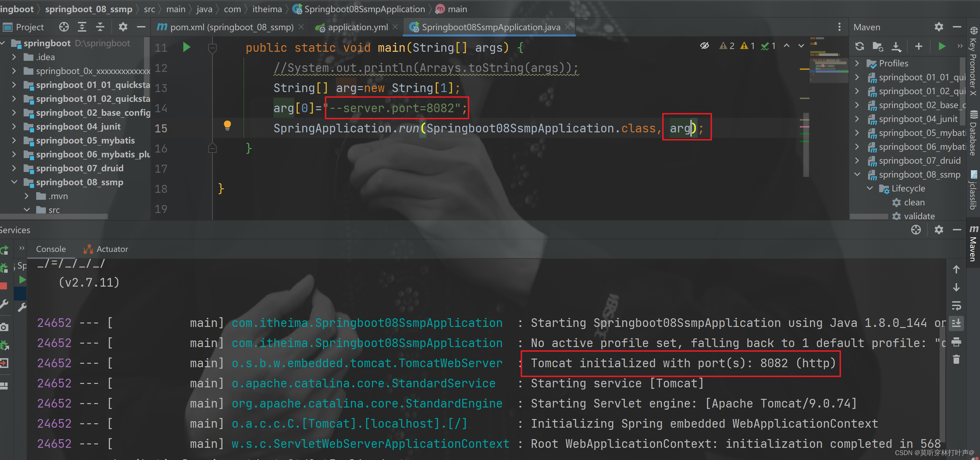Open Database side tool window

click(x=973, y=133)
